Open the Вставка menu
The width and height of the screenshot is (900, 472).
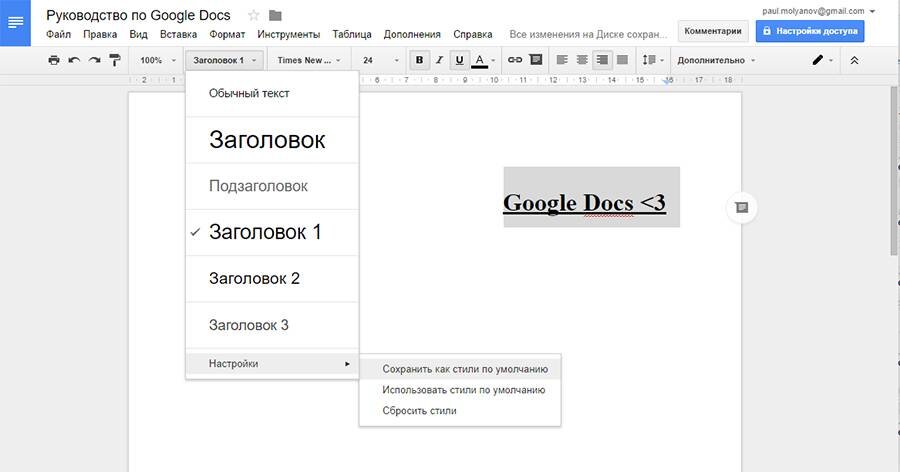[x=178, y=34]
